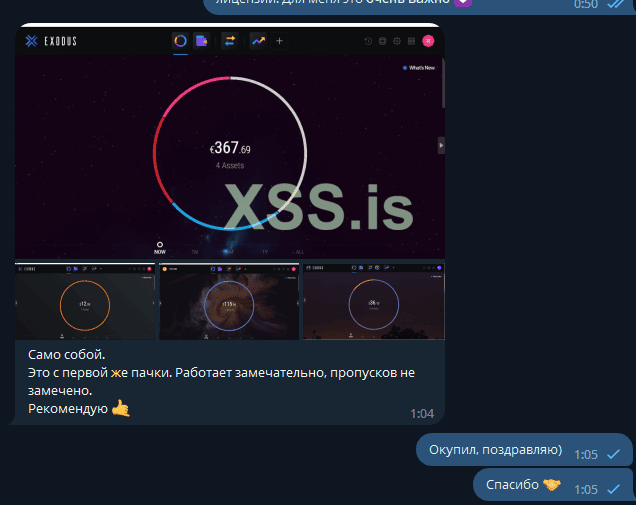Open the thumbnail with the swirl background showing 115
The height and width of the screenshot is (505, 636).
pos(229,301)
